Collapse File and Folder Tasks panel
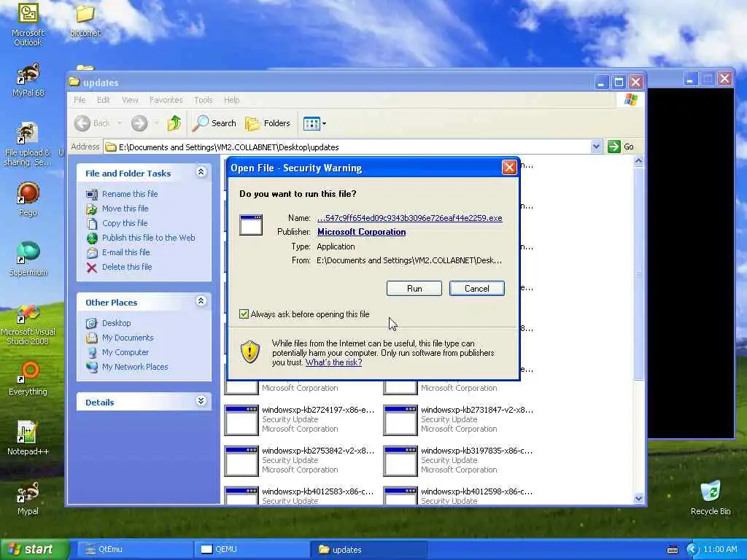This screenshot has width=747, height=560. 201,172
